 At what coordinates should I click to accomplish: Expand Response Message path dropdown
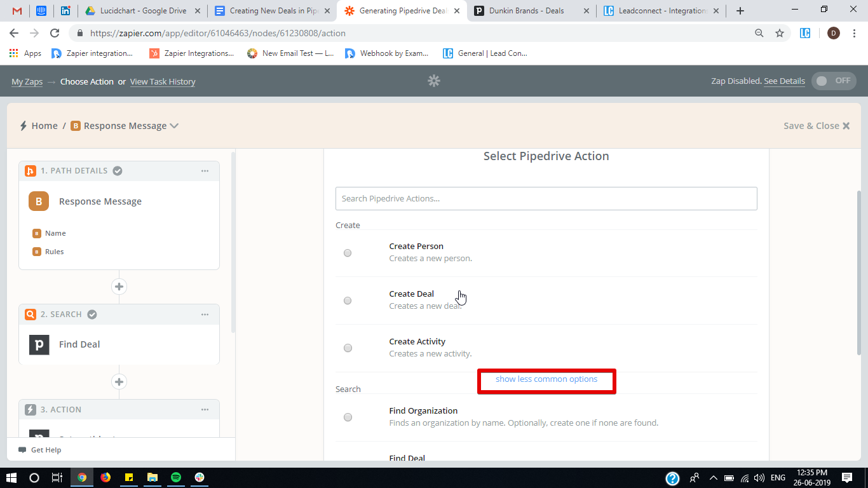tap(174, 126)
